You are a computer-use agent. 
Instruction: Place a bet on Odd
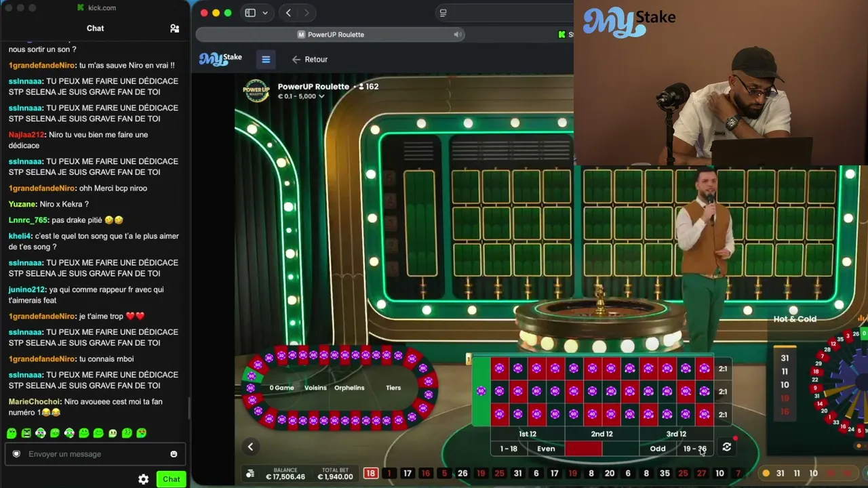point(658,449)
